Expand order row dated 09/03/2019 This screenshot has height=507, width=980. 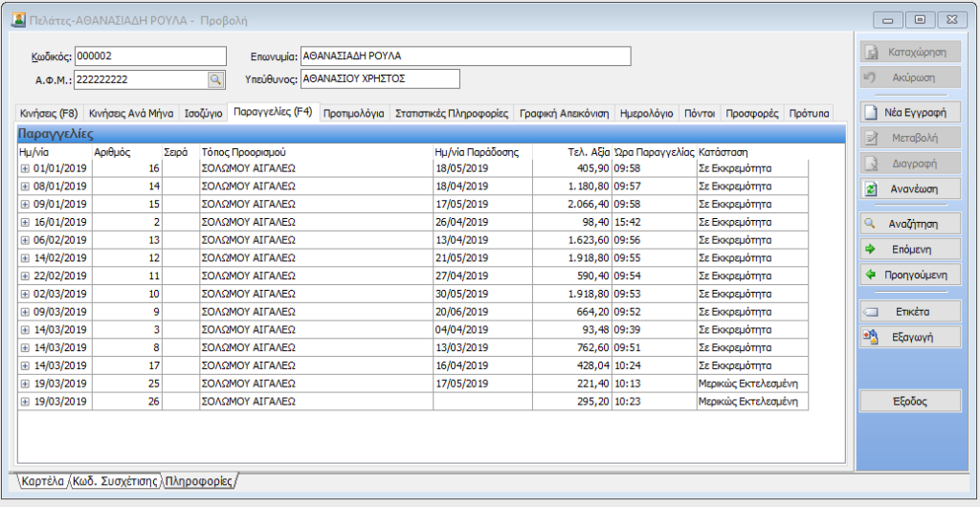point(25,312)
